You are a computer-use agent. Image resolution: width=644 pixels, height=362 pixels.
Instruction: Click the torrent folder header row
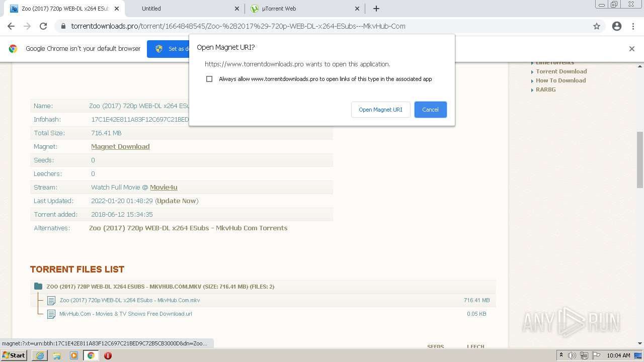click(x=263, y=287)
